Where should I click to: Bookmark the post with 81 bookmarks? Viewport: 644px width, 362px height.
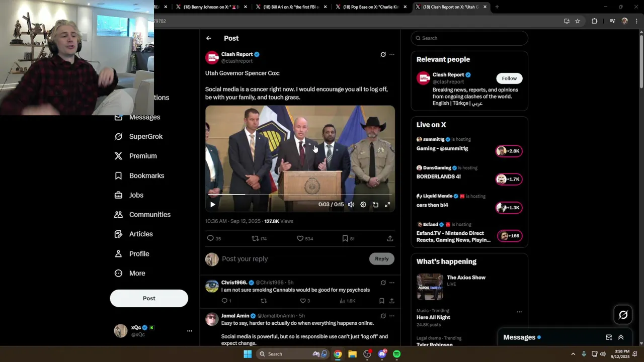click(x=348, y=238)
